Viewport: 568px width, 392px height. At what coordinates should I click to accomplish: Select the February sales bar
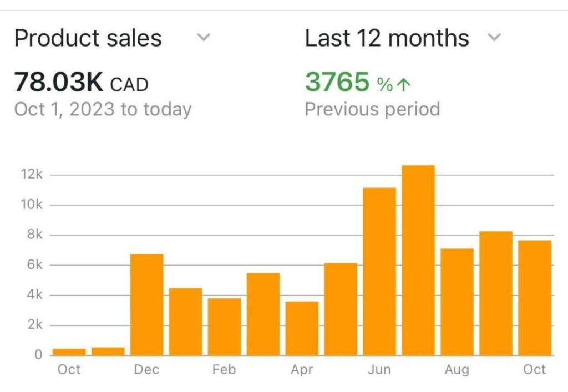(x=225, y=327)
